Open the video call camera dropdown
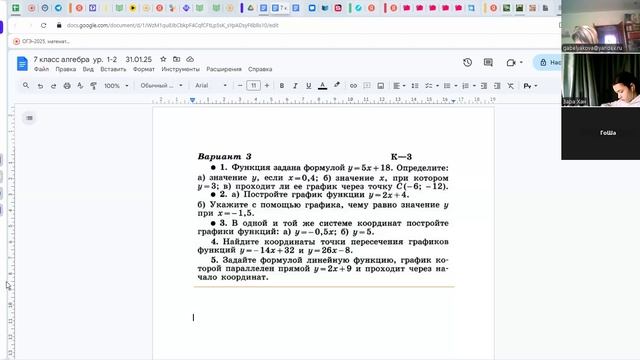640x360 pixels. point(514,62)
